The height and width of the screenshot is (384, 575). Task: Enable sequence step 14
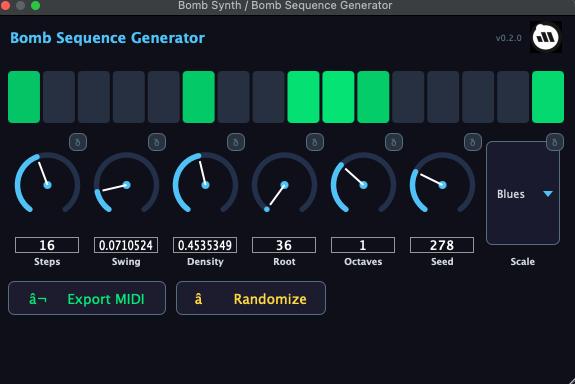[x=478, y=97]
